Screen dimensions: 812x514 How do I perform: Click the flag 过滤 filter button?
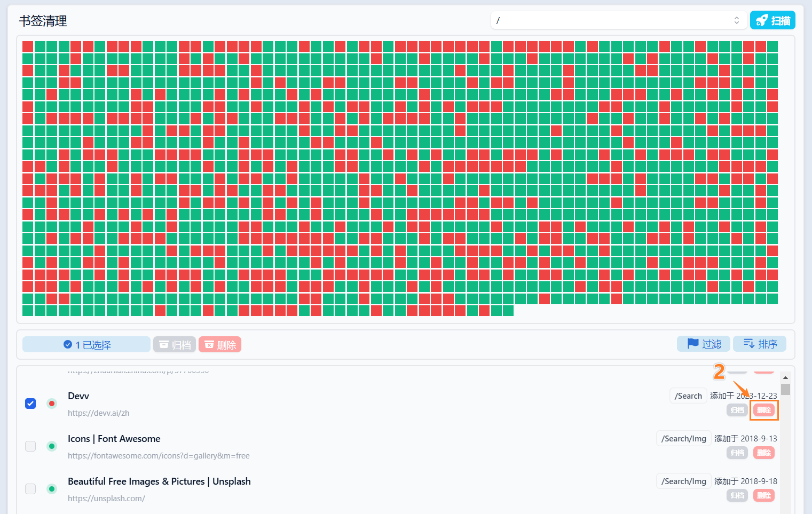click(704, 344)
